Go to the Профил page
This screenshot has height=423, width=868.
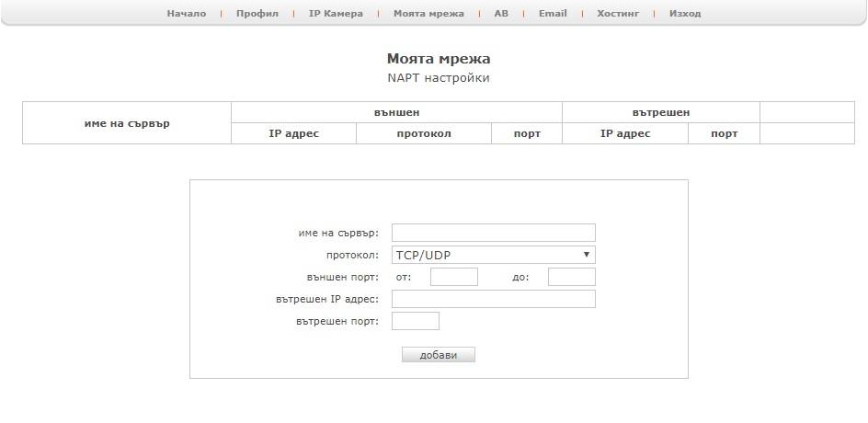click(257, 13)
